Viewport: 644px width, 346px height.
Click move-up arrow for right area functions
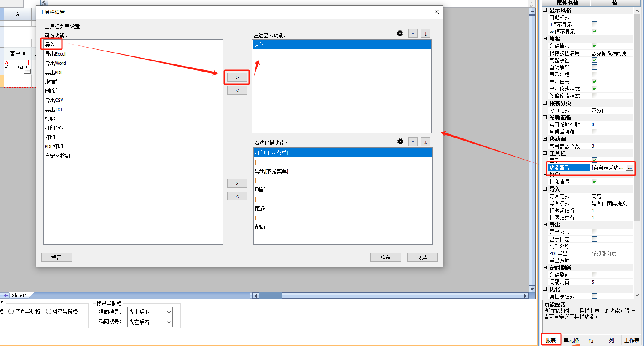pyautogui.click(x=413, y=142)
